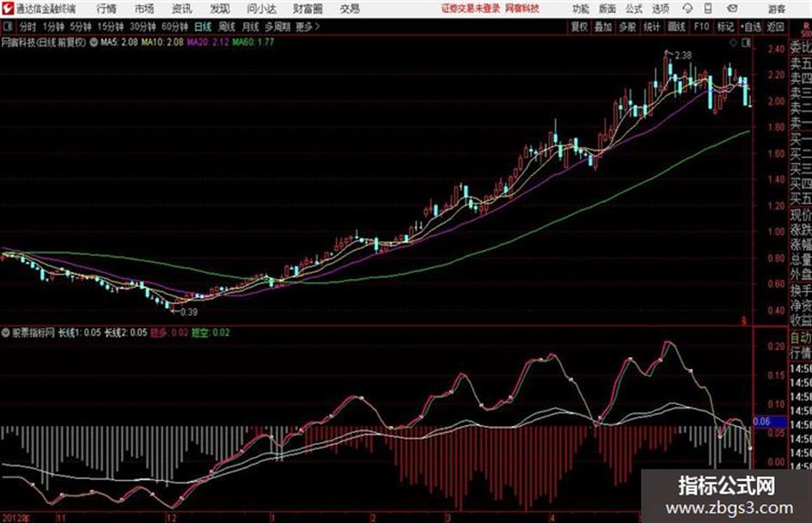
Task: Click the 长线1: 0.05 indicator value
Action: pyautogui.click(x=79, y=332)
